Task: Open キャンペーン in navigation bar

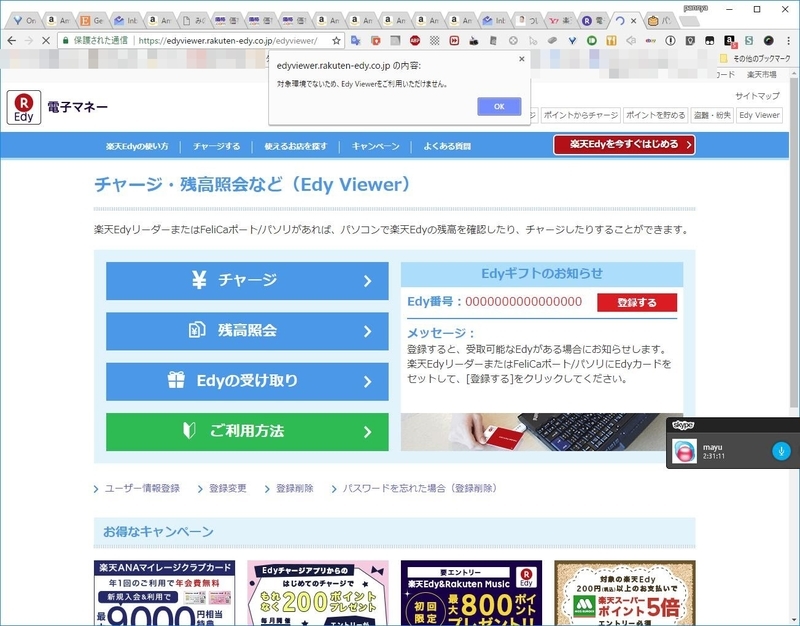Action: (375, 146)
